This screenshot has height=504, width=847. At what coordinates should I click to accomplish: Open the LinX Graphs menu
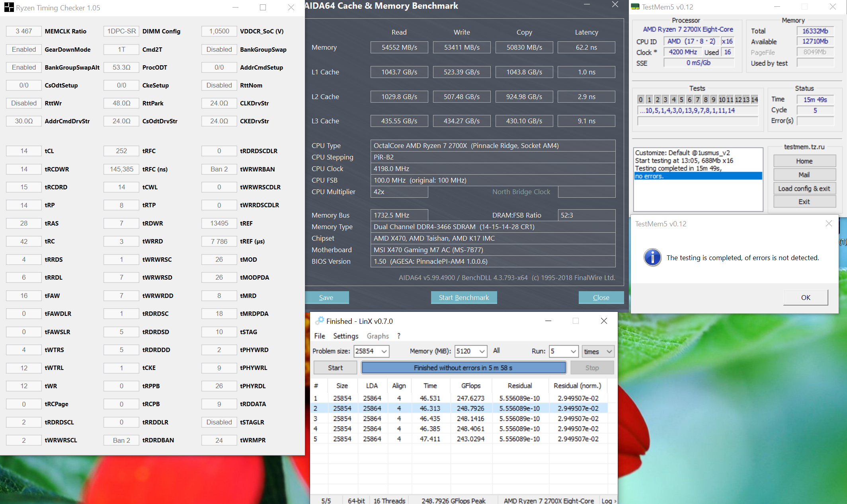(377, 336)
